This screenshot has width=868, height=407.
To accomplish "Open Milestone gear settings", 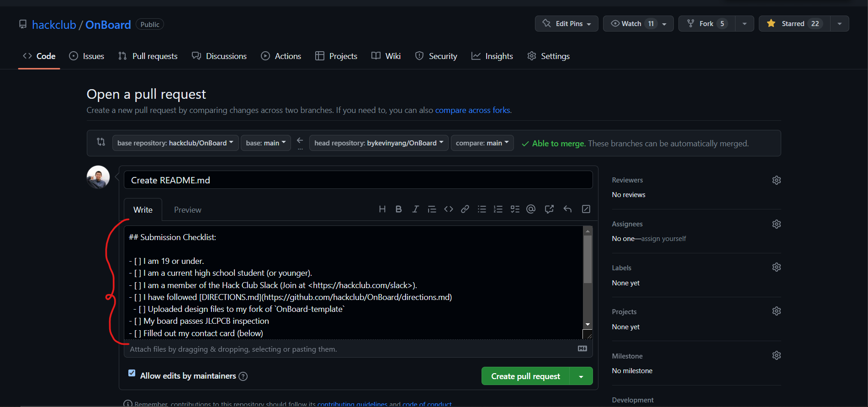I will [777, 355].
